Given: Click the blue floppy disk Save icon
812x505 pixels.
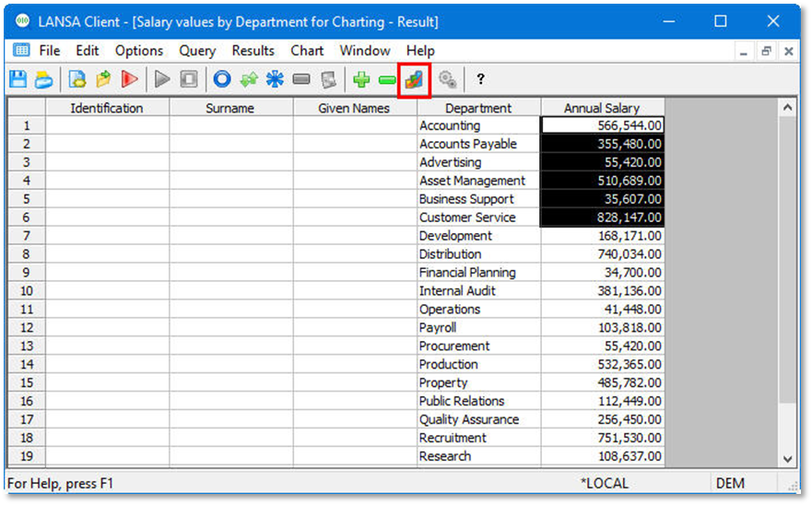Looking at the screenshot, I should 18,80.
